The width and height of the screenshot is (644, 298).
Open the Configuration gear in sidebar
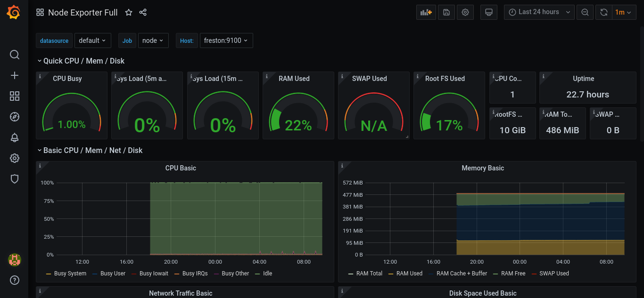[x=15, y=158]
